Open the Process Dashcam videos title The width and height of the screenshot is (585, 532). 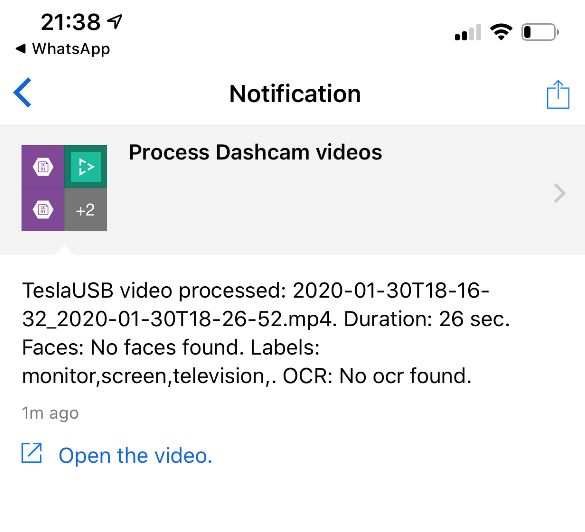(256, 152)
